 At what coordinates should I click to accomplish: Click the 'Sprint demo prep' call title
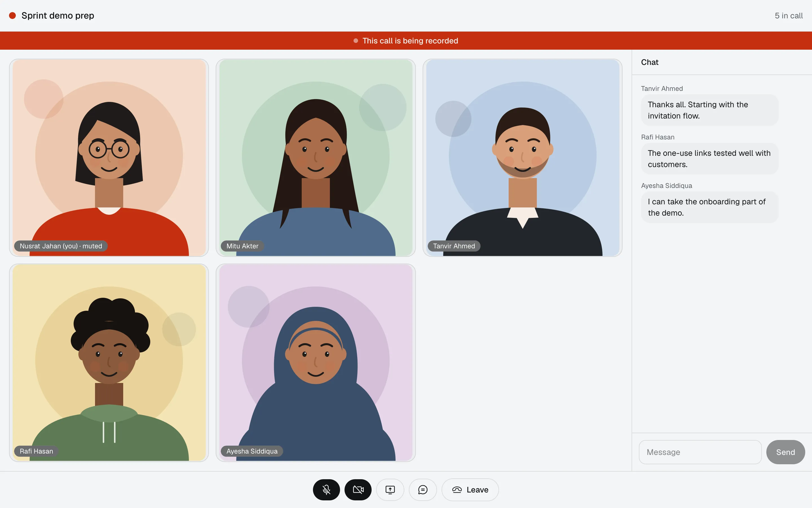[58, 16]
